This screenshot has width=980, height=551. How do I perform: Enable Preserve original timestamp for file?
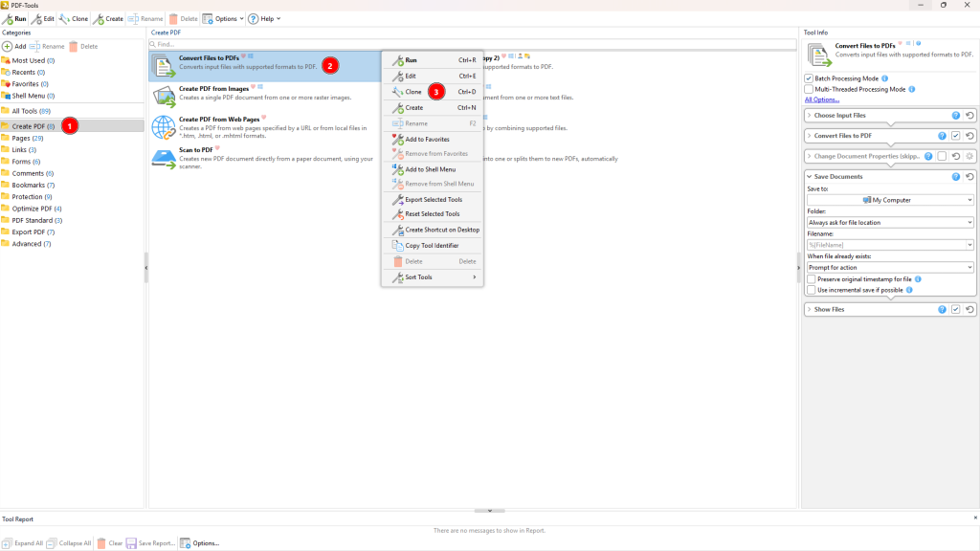[812, 279]
